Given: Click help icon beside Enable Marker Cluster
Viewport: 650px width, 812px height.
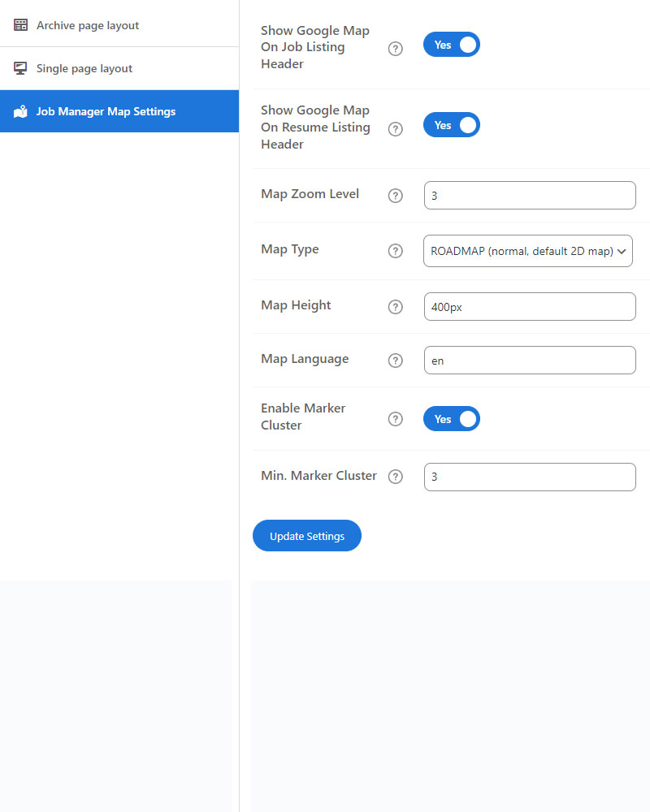Looking at the screenshot, I should 396,419.
